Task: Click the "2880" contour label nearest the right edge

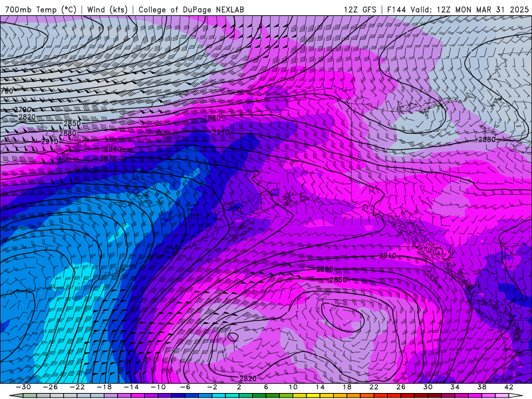Action: [487, 140]
